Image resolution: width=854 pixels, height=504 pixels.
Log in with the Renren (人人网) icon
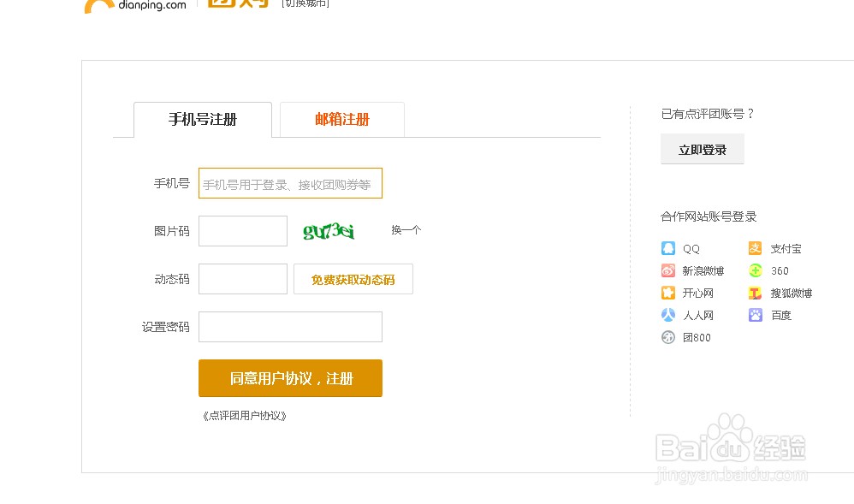click(668, 315)
